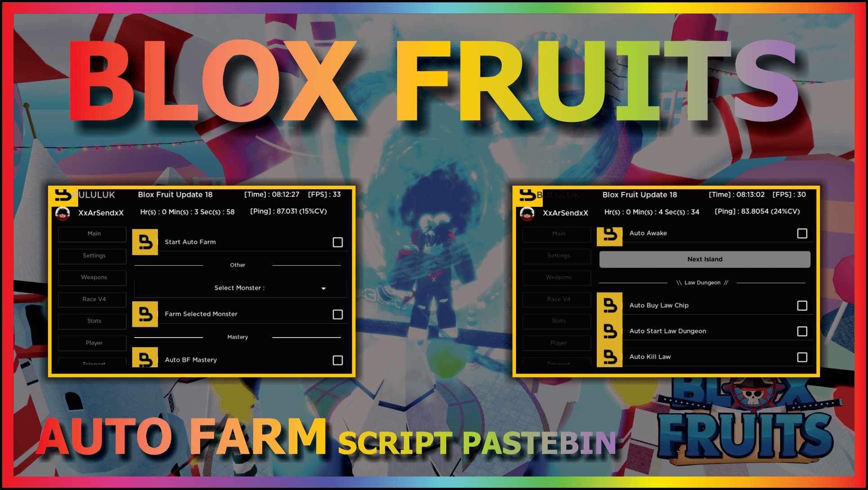This screenshot has height=490, width=868.
Task: Drag the Mastery section divider slider
Action: coord(235,338)
